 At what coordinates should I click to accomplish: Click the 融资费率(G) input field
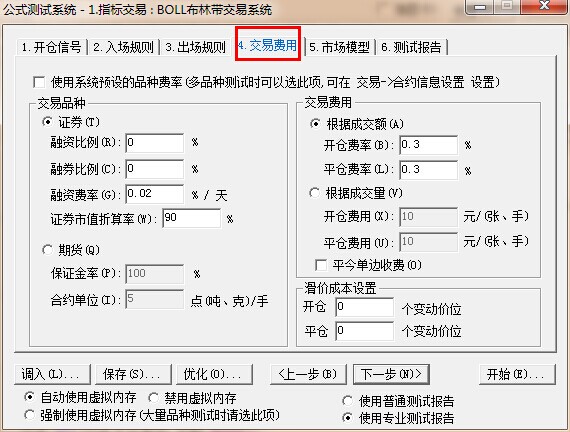tap(154, 194)
